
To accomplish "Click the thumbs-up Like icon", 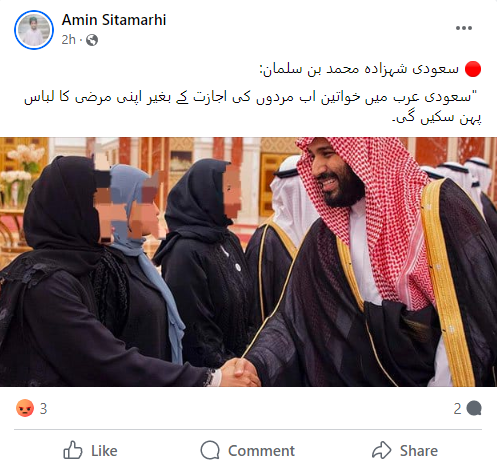I will pyautogui.click(x=73, y=450).
